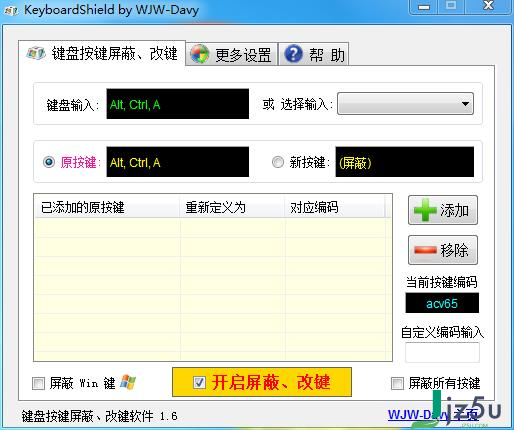The image size is (514, 430).
Task: Minimize the KeyboardShield window
Action: point(424,7)
